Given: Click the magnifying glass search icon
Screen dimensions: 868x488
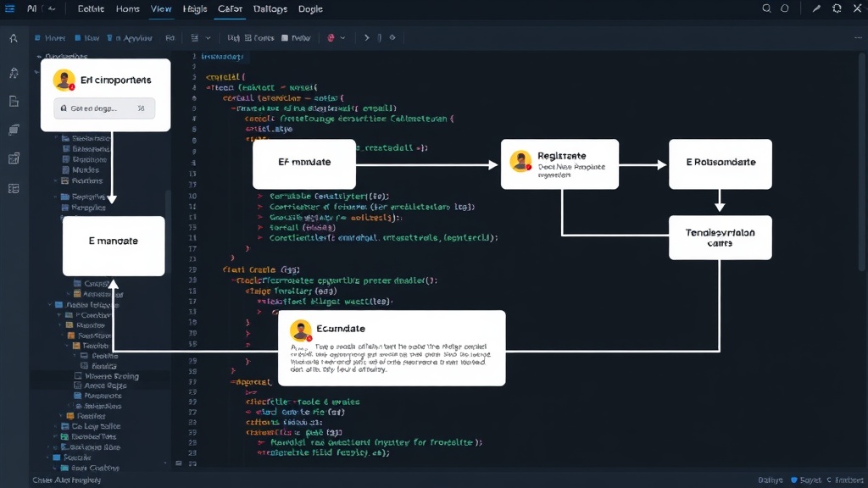Looking at the screenshot, I should tap(766, 8).
